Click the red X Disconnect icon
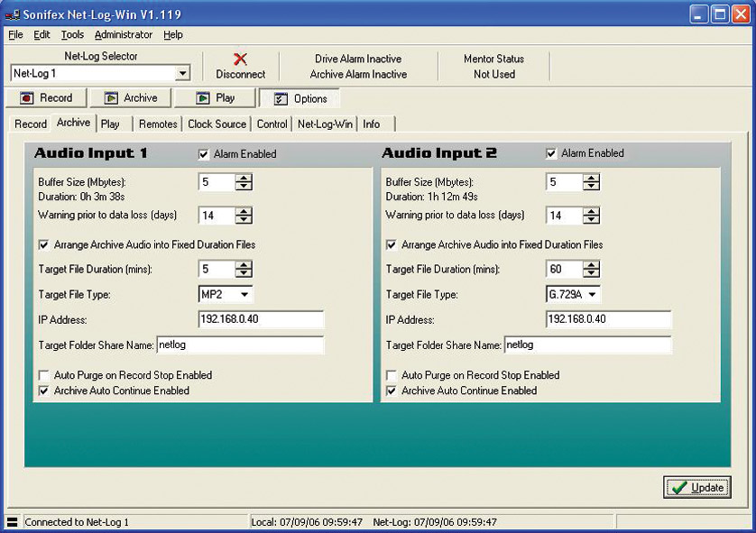 240,60
